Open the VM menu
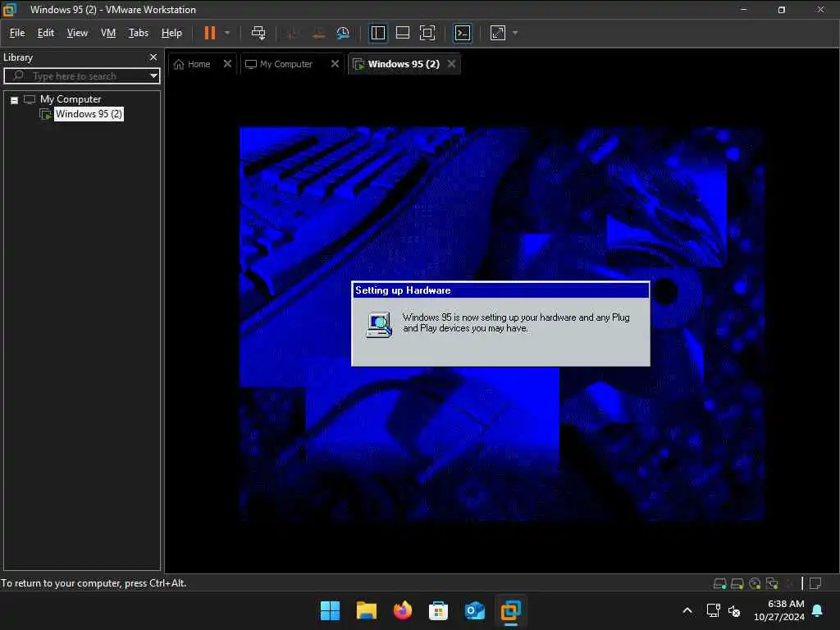840x630 pixels. click(108, 33)
